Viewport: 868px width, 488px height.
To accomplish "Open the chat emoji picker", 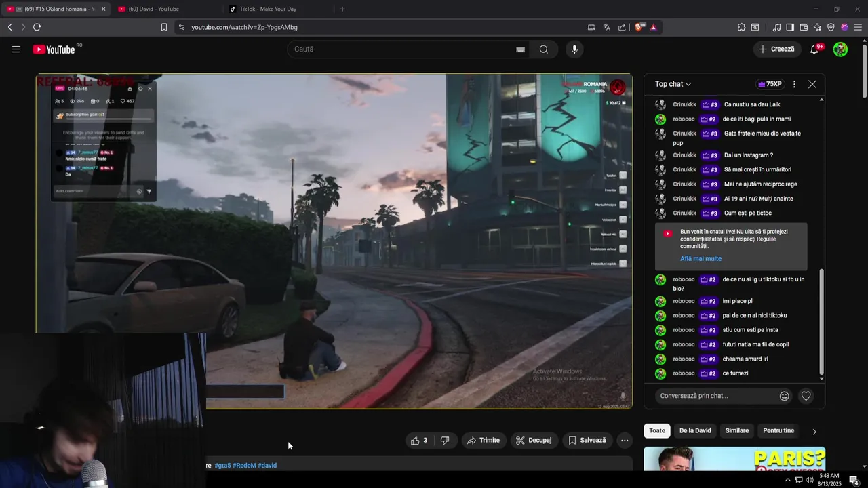I will coord(785,396).
